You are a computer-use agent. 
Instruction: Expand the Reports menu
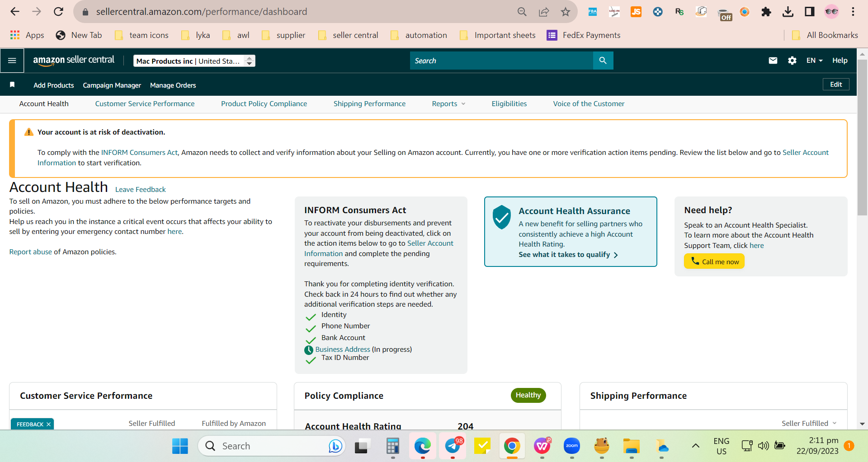[448, 104]
